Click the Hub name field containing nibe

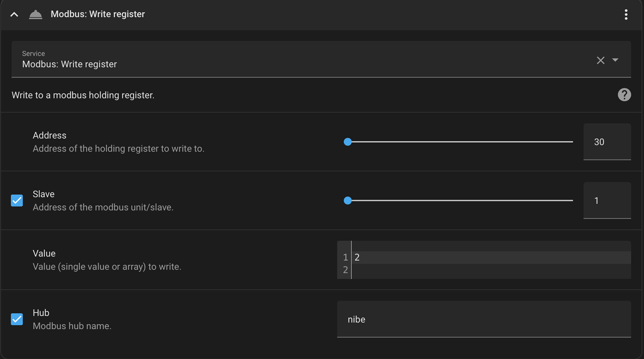[483, 319]
